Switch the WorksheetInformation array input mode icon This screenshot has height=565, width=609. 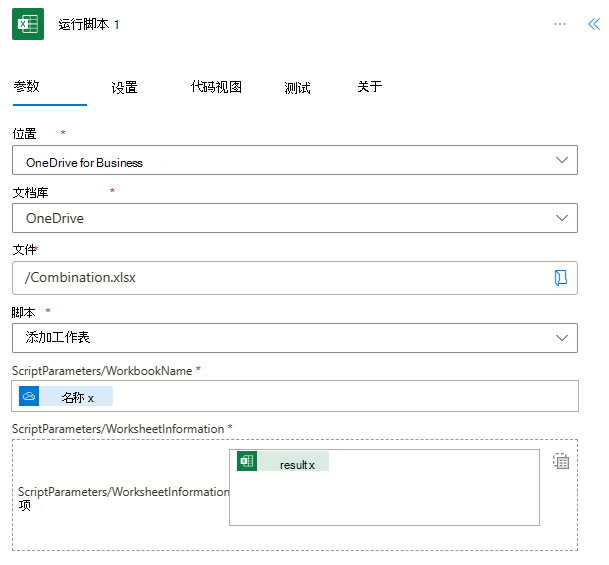tap(561, 461)
